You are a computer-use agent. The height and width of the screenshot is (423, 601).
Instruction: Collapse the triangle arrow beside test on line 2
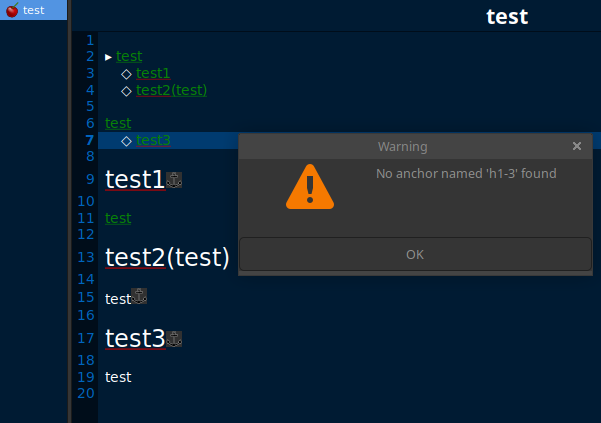click(x=108, y=57)
